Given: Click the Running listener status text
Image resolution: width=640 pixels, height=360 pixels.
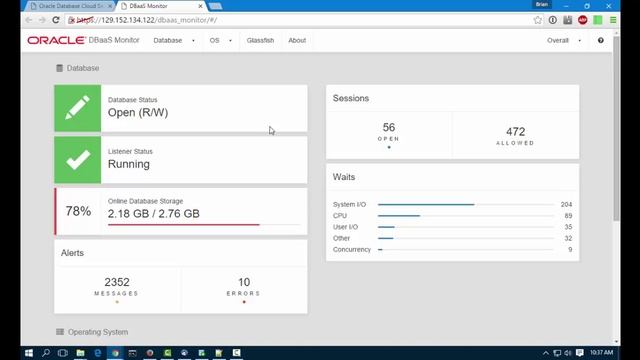Looking at the screenshot, I should point(129,164).
